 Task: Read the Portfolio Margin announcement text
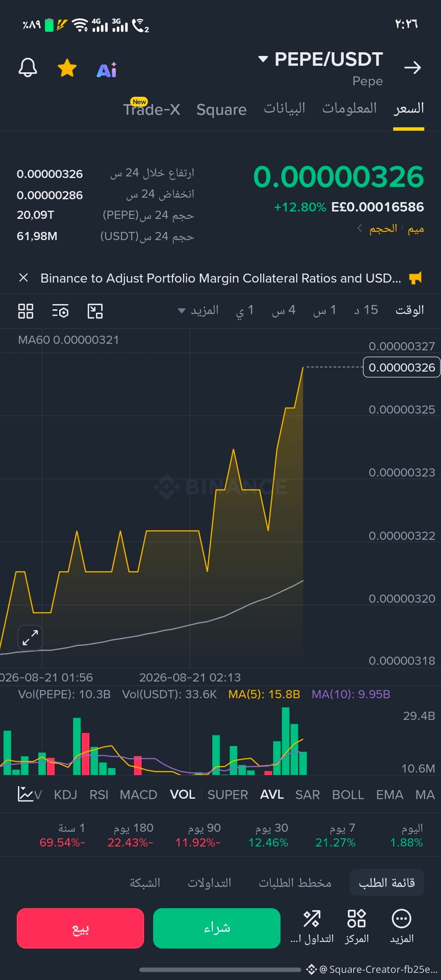220,278
